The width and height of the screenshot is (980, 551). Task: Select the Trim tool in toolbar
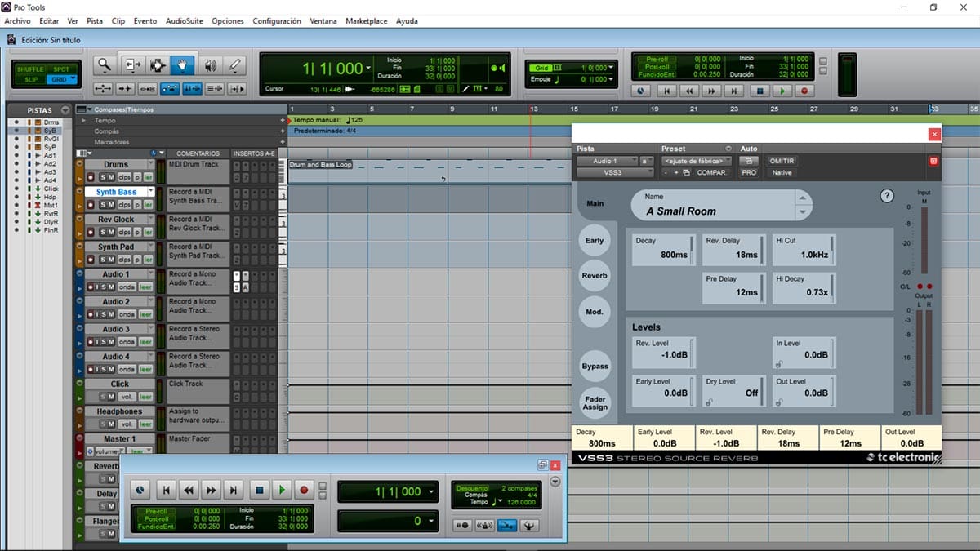pos(134,64)
